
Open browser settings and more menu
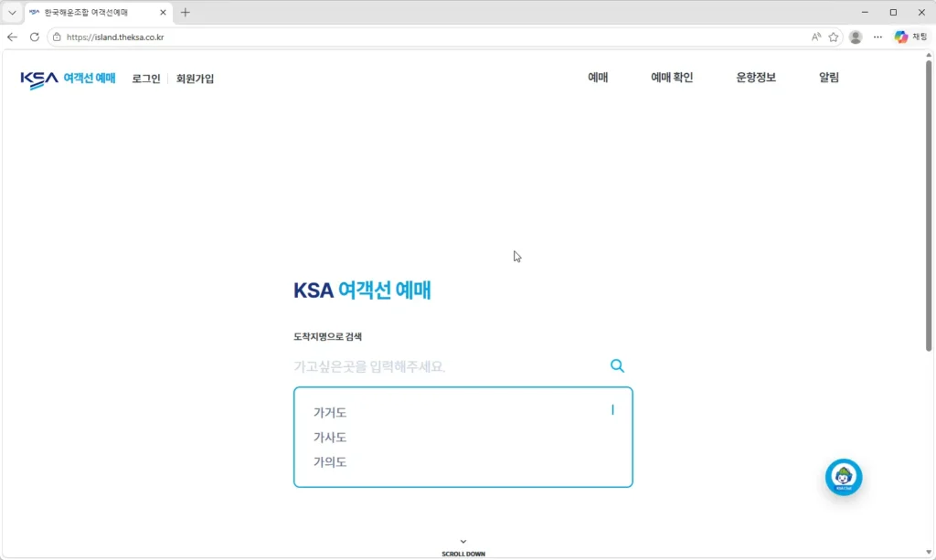pyautogui.click(x=877, y=37)
